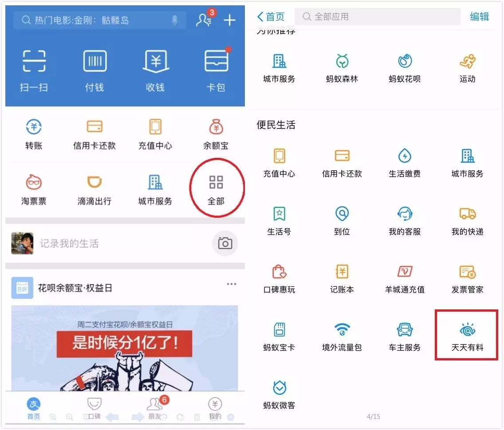504x430 pixels.
Task: Focus the 全部应用 search field
Action: tap(378, 16)
